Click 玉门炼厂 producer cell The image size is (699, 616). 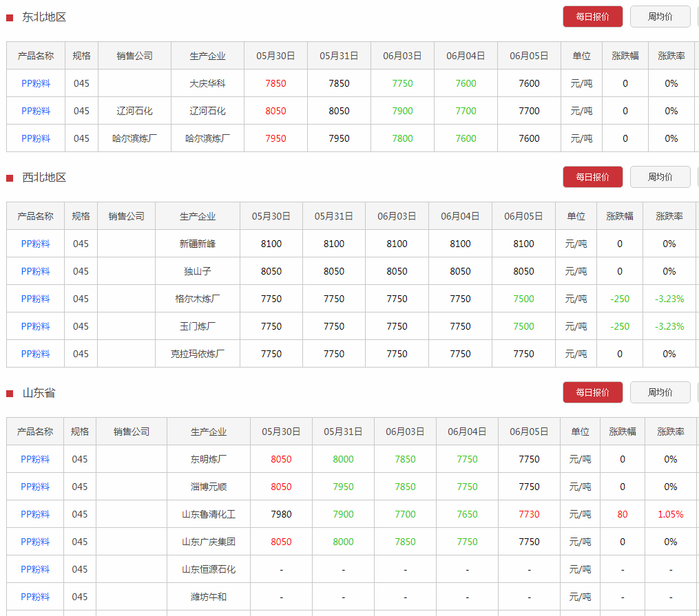click(198, 326)
